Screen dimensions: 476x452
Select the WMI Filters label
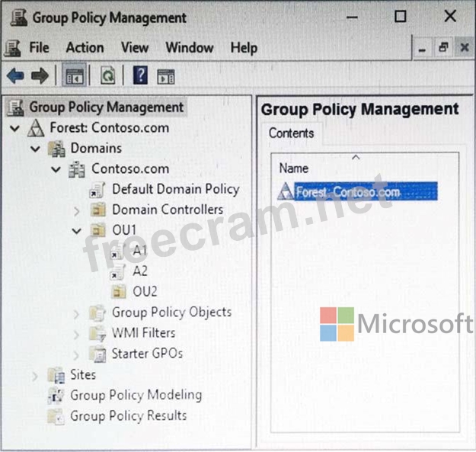144,333
